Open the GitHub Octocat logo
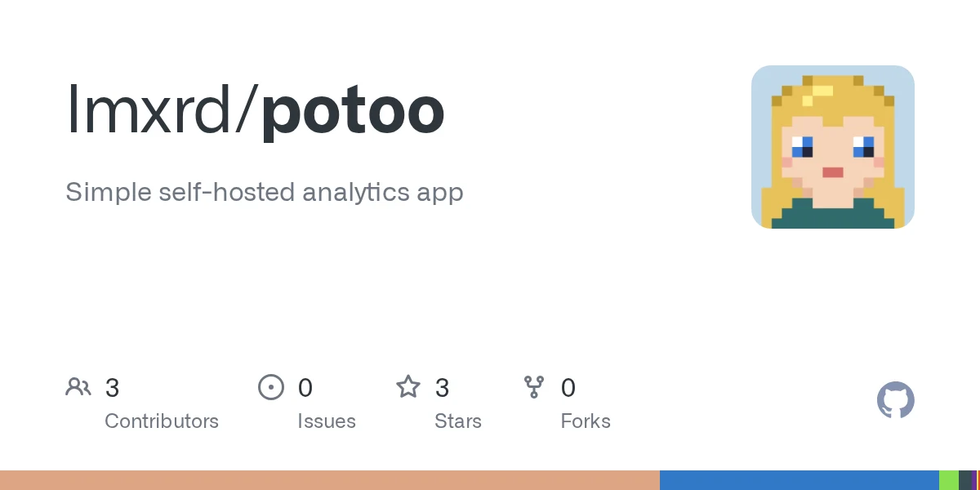The width and height of the screenshot is (980, 490). pyautogui.click(x=895, y=400)
